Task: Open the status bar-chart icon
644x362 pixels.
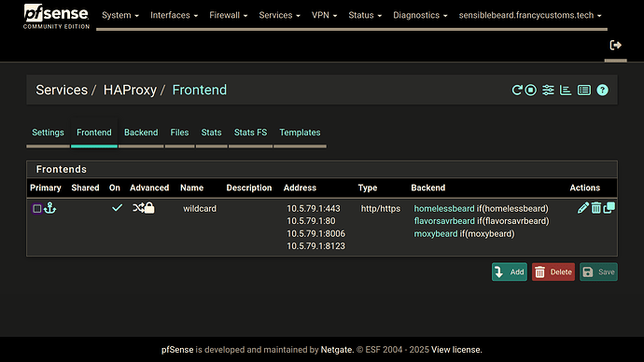Action: pyautogui.click(x=566, y=90)
